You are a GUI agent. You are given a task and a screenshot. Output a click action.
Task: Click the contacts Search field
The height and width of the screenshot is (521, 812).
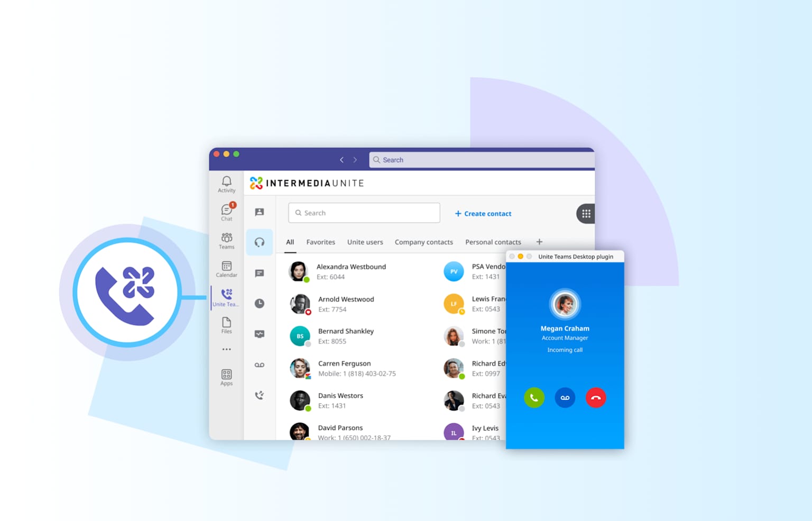[364, 213]
